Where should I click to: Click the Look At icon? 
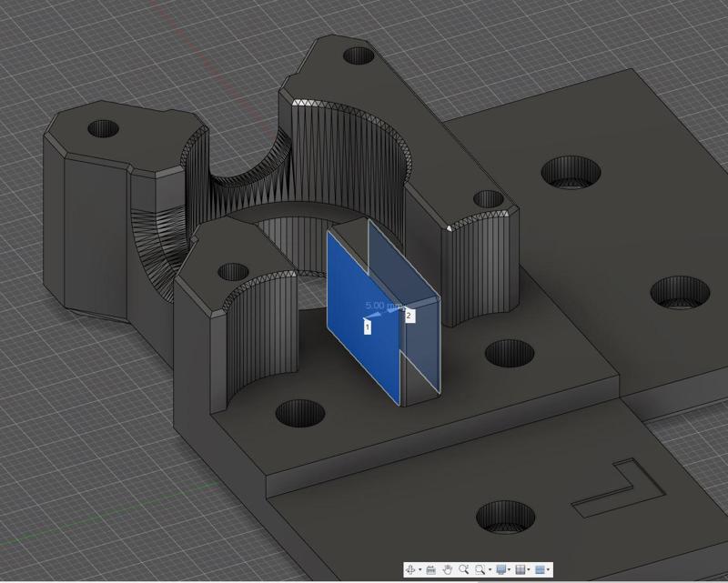430,569
